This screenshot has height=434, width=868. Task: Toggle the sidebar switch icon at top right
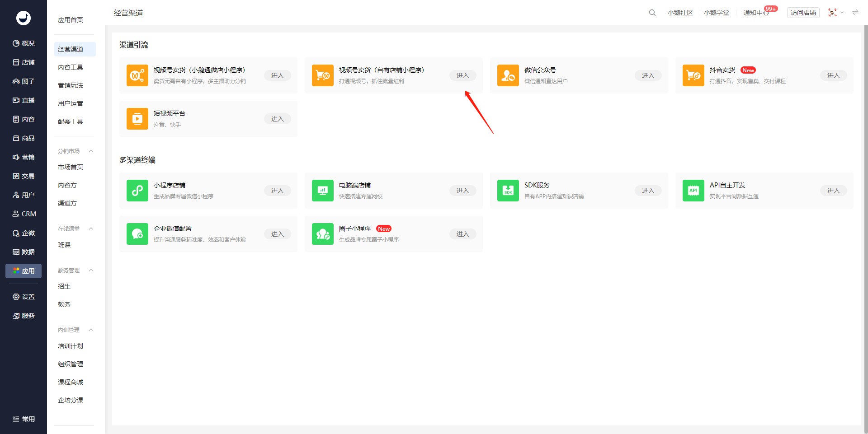click(x=855, y=13)
